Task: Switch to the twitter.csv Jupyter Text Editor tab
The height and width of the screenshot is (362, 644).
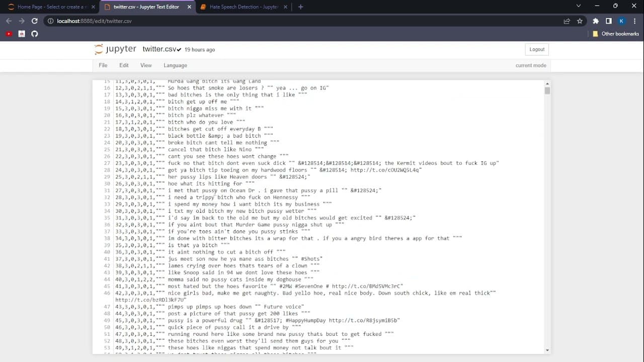Action: [146, 7]
